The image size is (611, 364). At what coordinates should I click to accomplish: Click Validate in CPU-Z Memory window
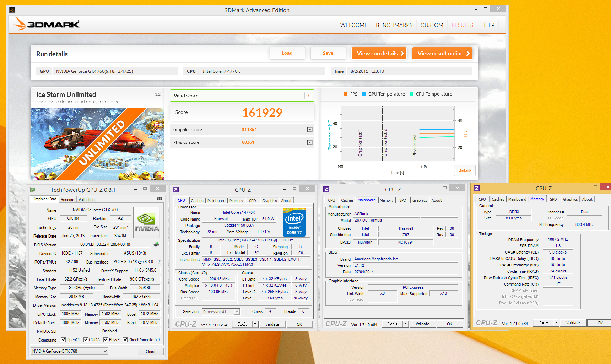point(573,323)
